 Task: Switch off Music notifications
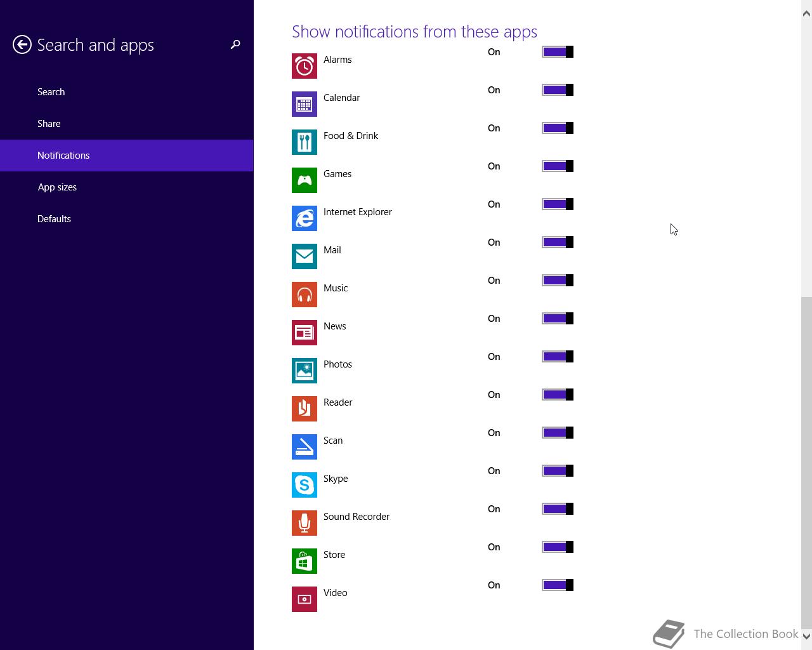pos(558,281)
